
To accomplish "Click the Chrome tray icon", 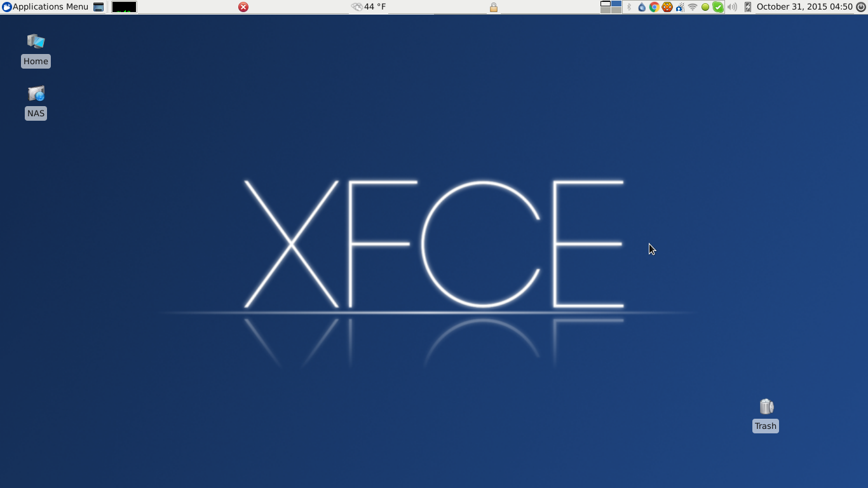I will pyautogui.click(x=654, y=7).
